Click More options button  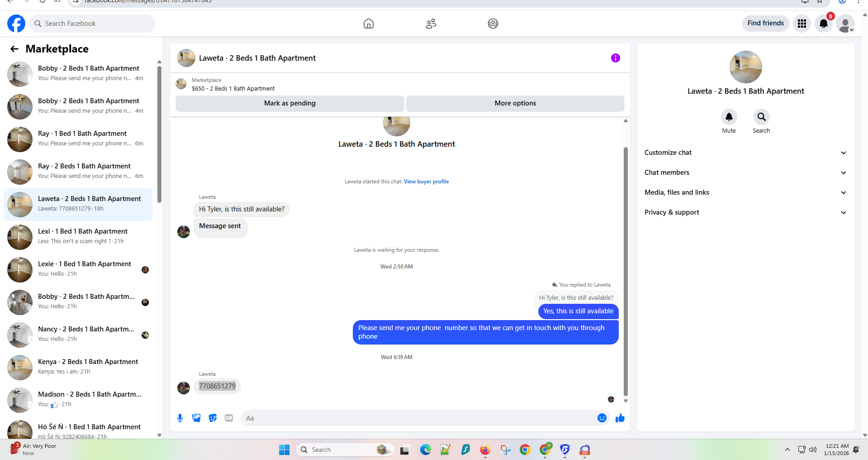click(515, 103)
